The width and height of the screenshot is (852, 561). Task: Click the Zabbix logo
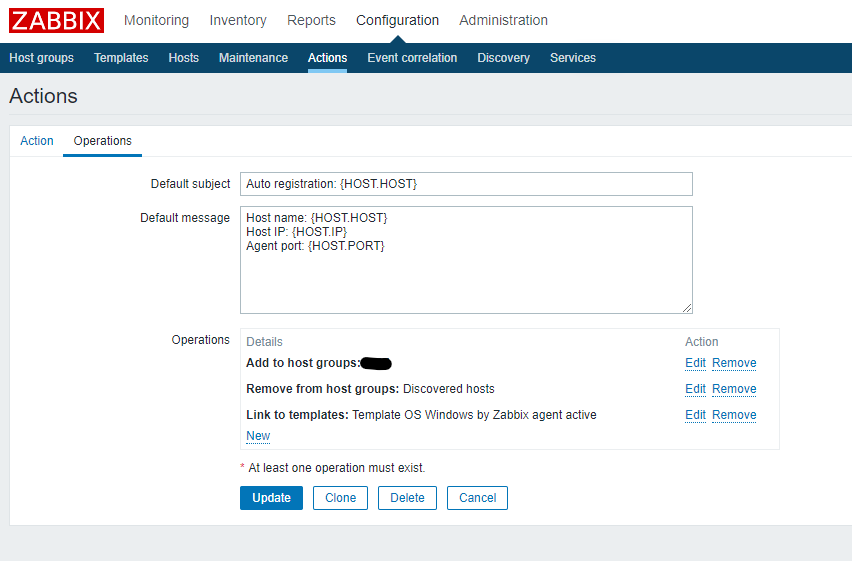click(56, 20)
